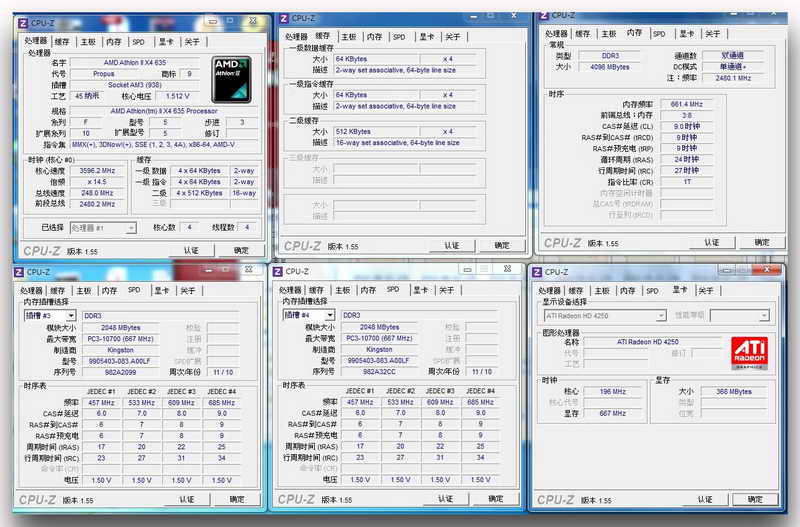Click the FSB:DRAM ratio value 3:8
Image resolution: width=800 pixels, height=527 pixels.
(x=687, y=115)
